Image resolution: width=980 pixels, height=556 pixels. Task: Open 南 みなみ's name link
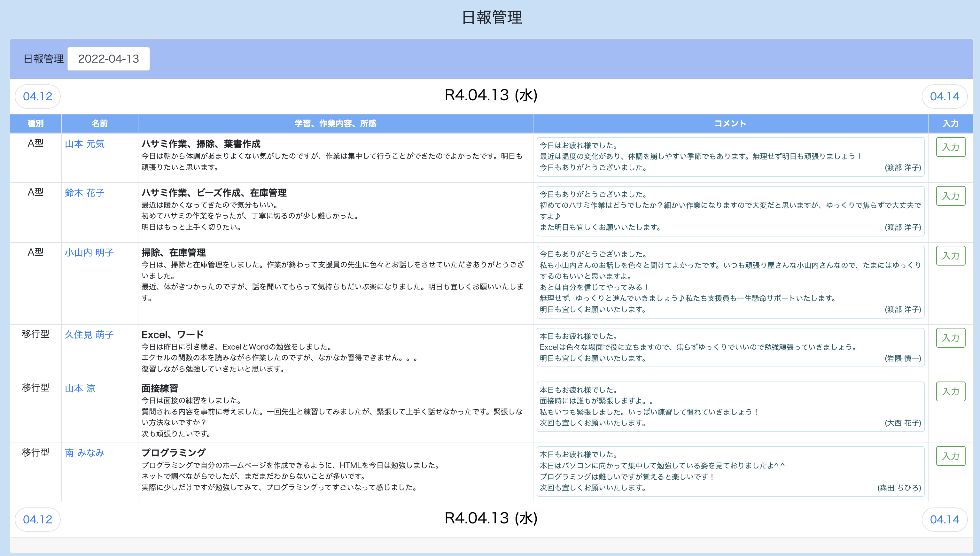click(84, 453)
